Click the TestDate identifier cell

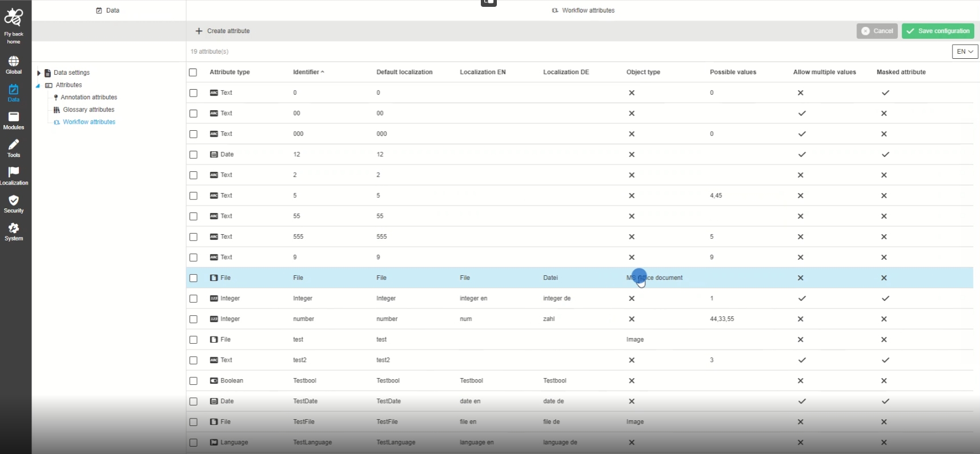(305, 401)
